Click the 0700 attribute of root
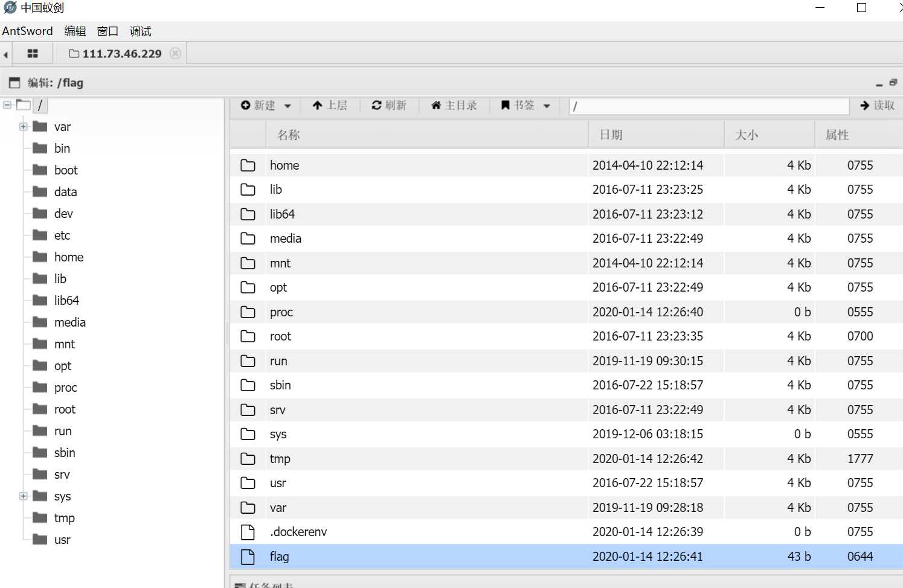Viewport: 903px width, 588px height. (x=860, y=336)
